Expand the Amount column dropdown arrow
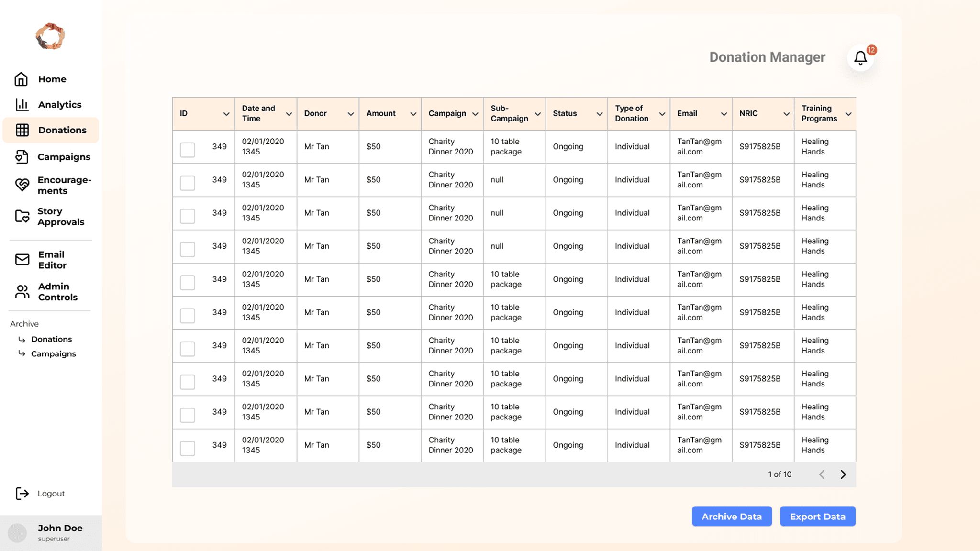The width and height of the screenshot is (980, 551). tap(413, 114)
